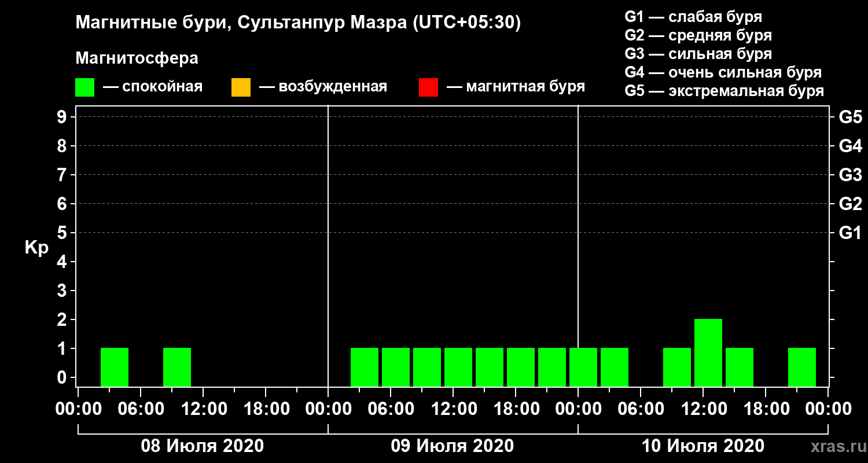The image size is (868, 463).
Task: Click the '08 Июля 2020' date label
Action: (203, 446)
